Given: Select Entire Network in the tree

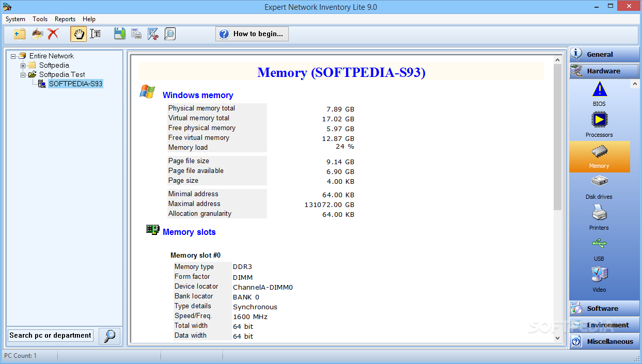Looking at the screenshot, I should point(51,56).
